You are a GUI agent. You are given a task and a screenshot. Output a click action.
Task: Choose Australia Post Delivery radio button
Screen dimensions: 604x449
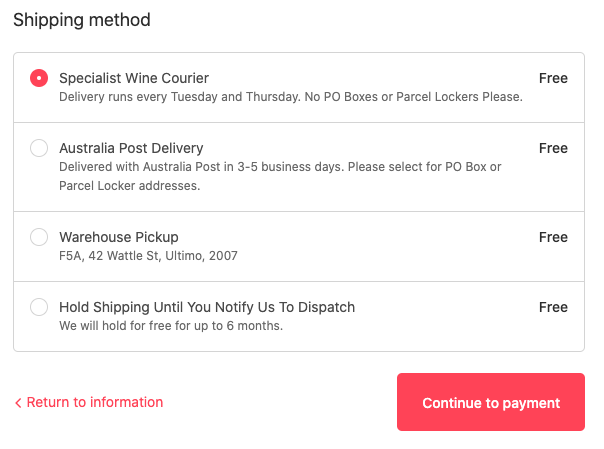click(x=39, y=148)
